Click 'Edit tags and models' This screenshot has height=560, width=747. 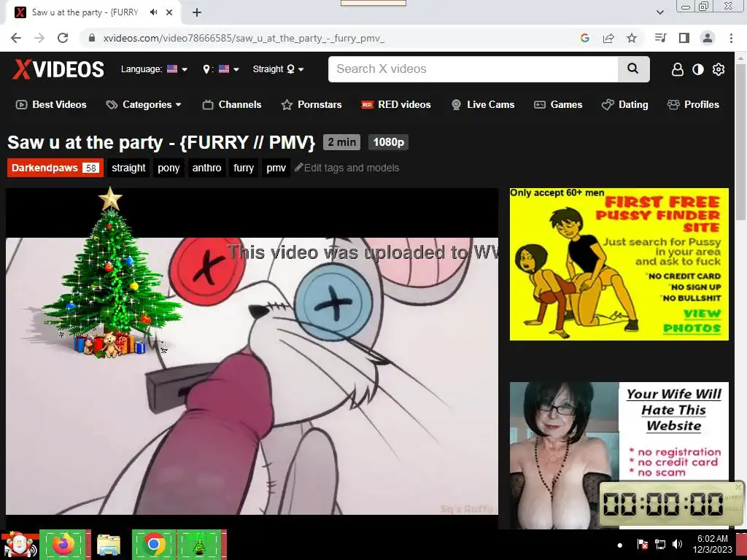click(347, 168)
